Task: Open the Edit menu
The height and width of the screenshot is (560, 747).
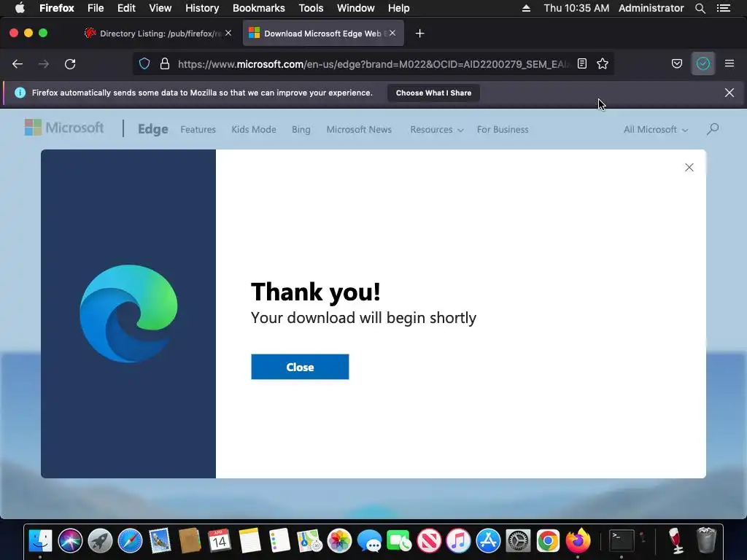Action: pyautogui.click(x=126, y=8)
